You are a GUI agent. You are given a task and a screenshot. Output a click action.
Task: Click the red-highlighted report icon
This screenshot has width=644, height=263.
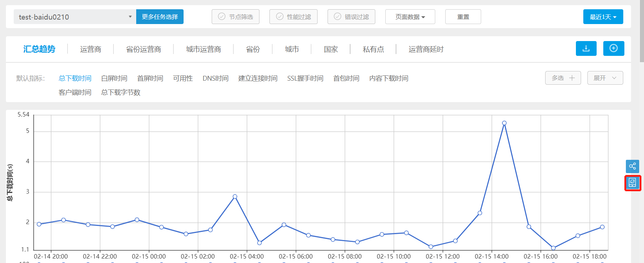[x=632, y=183]
